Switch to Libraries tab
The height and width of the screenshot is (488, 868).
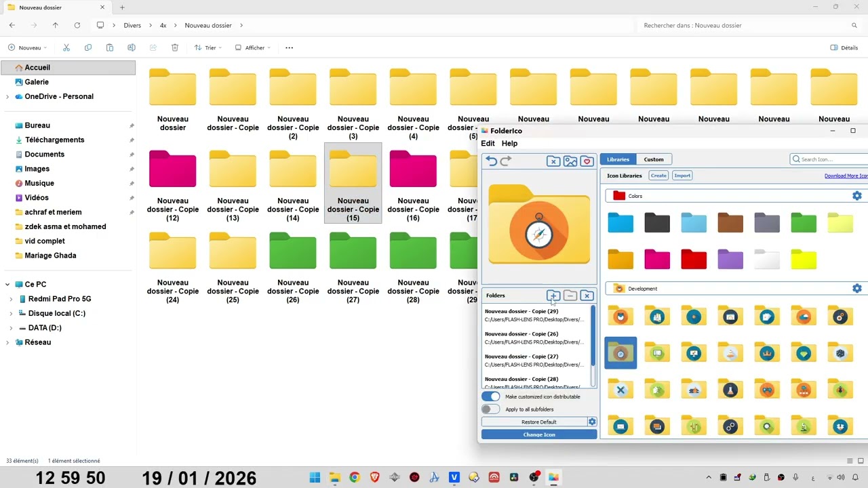click(x=618, y=159)
